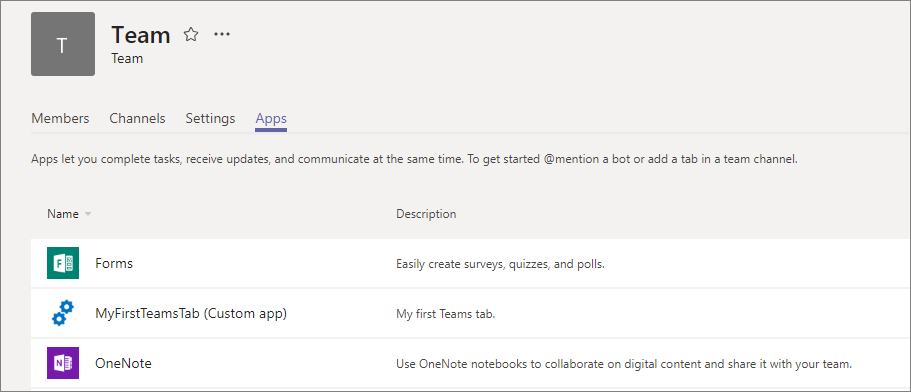Screen dimensions: 911x392
Task: Click the OneNote notebooks description text
Action: pyautogui.click(x=624, y=365)
